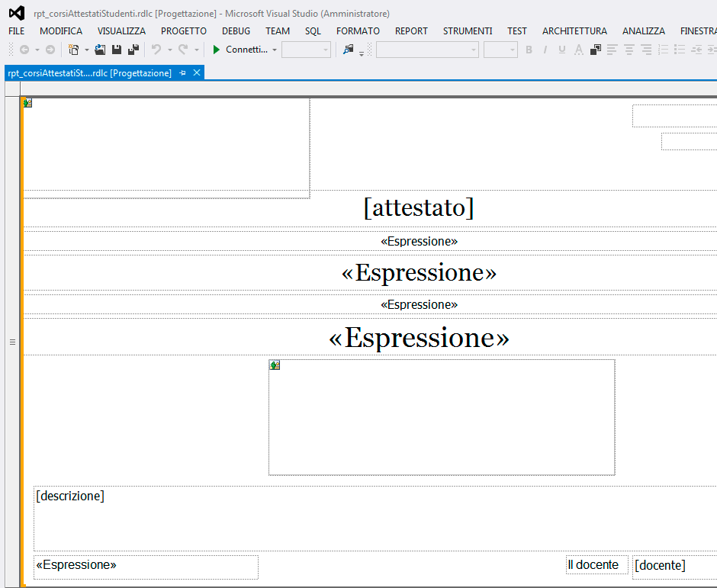Open the VISUALIZZA menu
717x588 pixels.
click(x=121, y=31)
